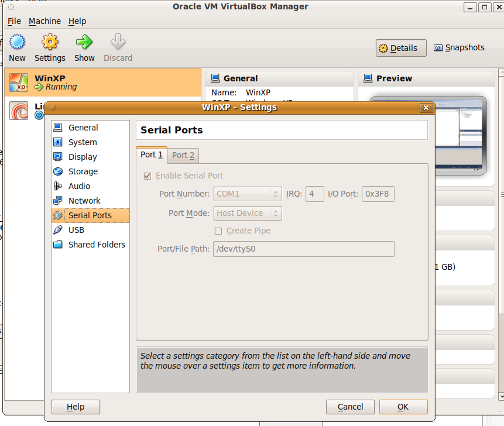
Task: Open the Network settings category
Action: 90,201
